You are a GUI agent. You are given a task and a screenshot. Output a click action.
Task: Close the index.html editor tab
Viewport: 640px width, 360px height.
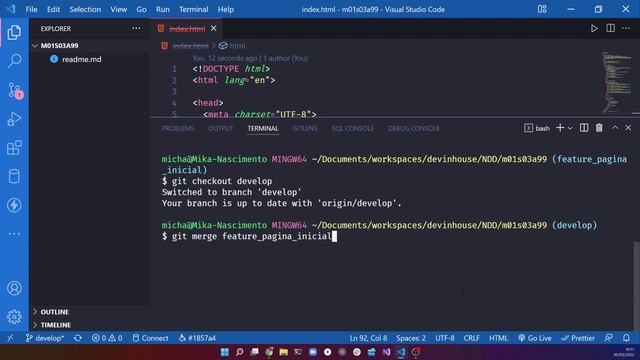click(x=213, y=29)
